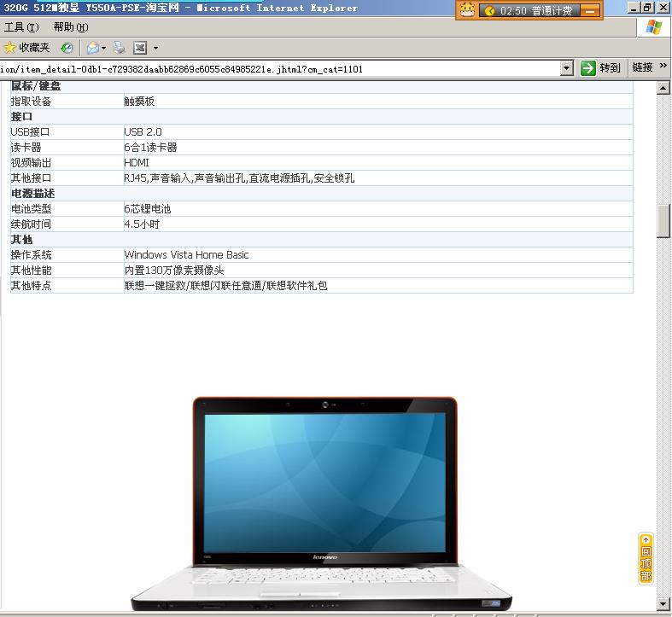The height and width of the screenshot is (617, 672).
Task: Click the vertical scrollbar thumb
Action: click(663, 221)
